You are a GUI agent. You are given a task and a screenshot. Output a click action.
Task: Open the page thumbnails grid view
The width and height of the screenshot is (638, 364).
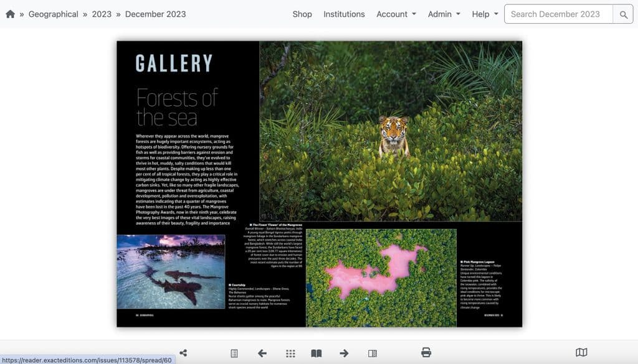290,353
